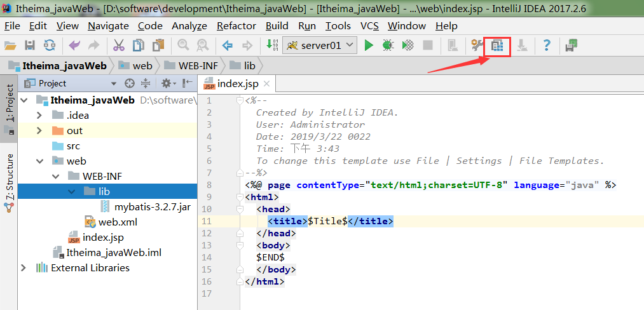Expand External Libraries node
Image resolution: width=644 pixels, height=310 pixels.
coord(24,268)
